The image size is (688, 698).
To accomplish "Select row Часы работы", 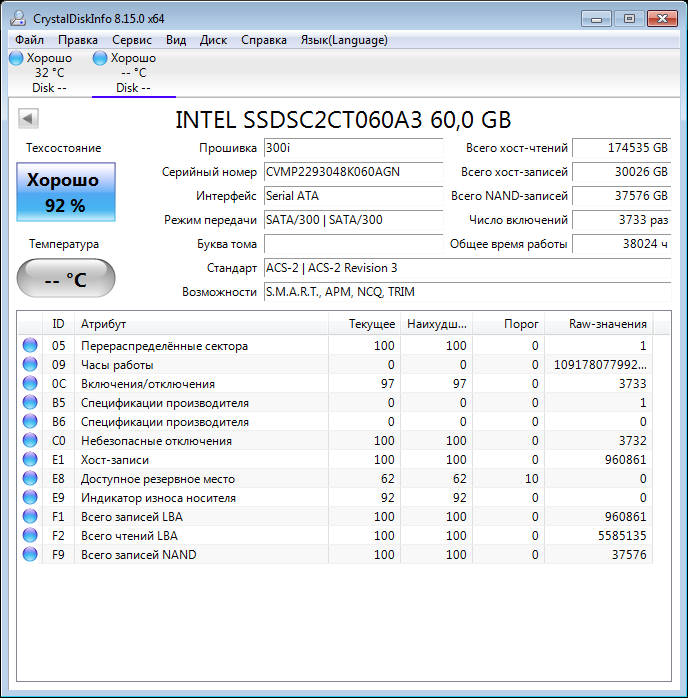I will 336,365.
